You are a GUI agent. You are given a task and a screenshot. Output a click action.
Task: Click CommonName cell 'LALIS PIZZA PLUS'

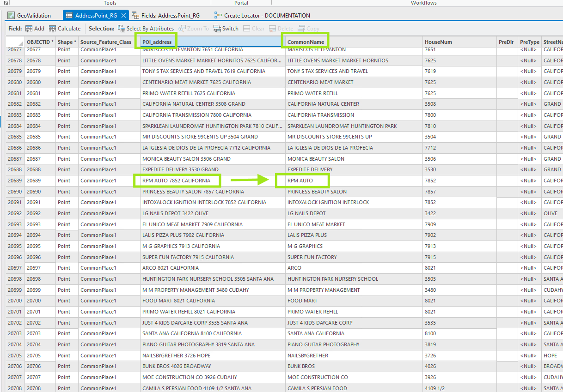[354, 235]
